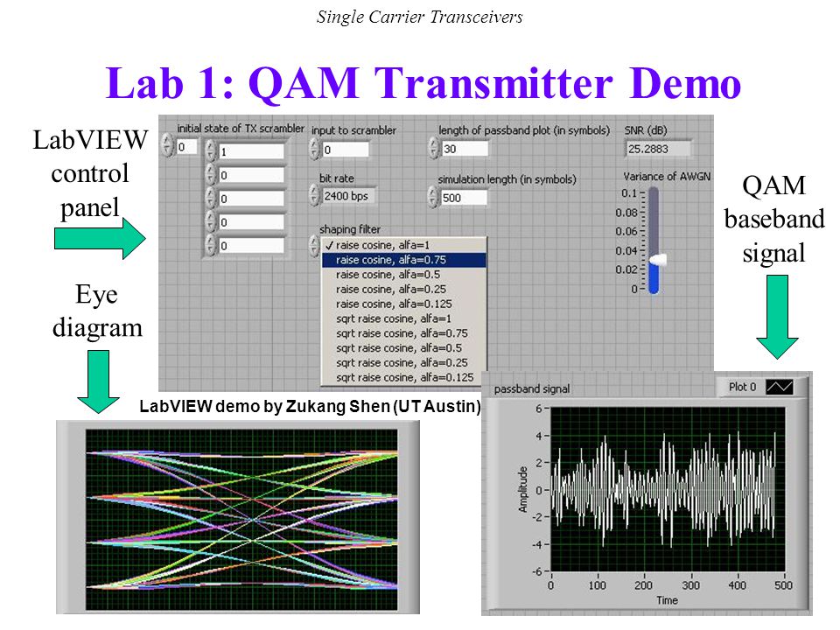Viewport: 840px width, 630px height.
Task: Choose sqrt raise cosine, alfa=0.5
Action: 404,348
